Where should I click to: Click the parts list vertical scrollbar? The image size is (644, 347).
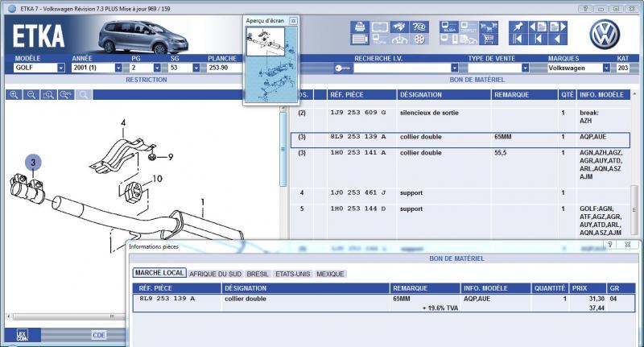pyautogui.click(x=634, y=209)
